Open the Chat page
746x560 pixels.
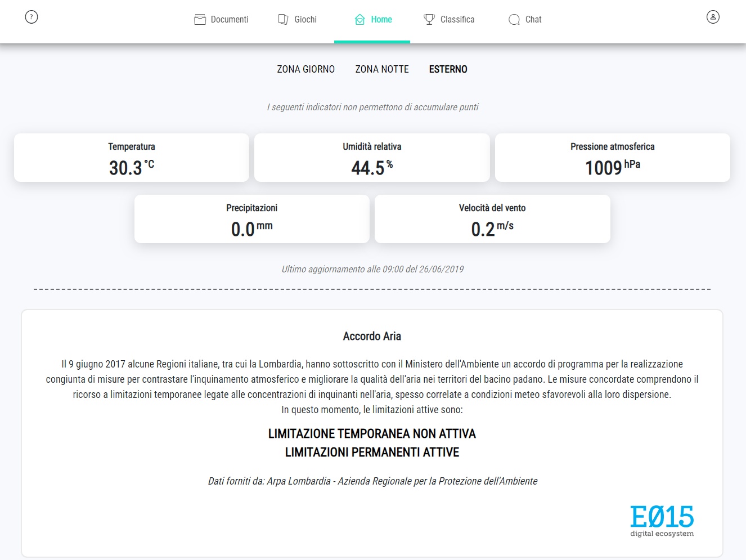tap(533, 20)
